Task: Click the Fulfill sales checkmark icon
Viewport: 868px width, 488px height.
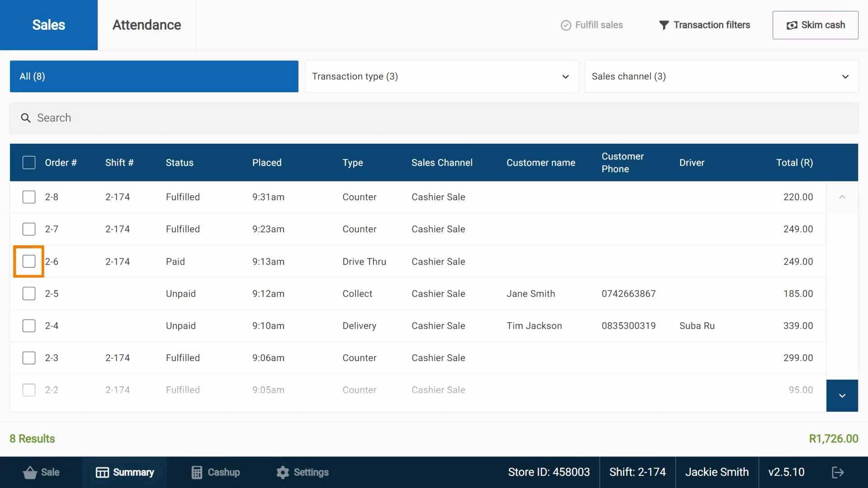Action: click(x=566, y=25)
